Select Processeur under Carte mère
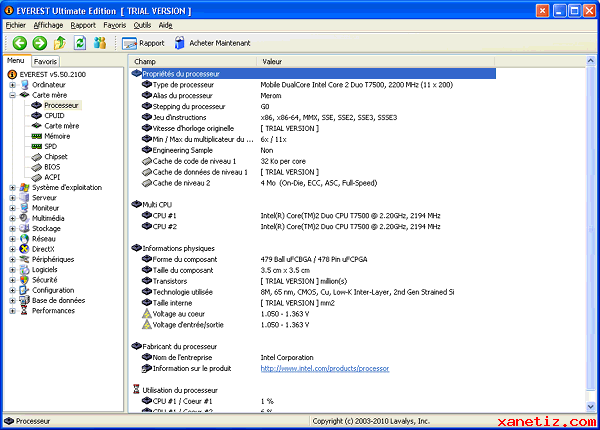The image size is (600, 430). pyautogui.click(x=61, y=105)
